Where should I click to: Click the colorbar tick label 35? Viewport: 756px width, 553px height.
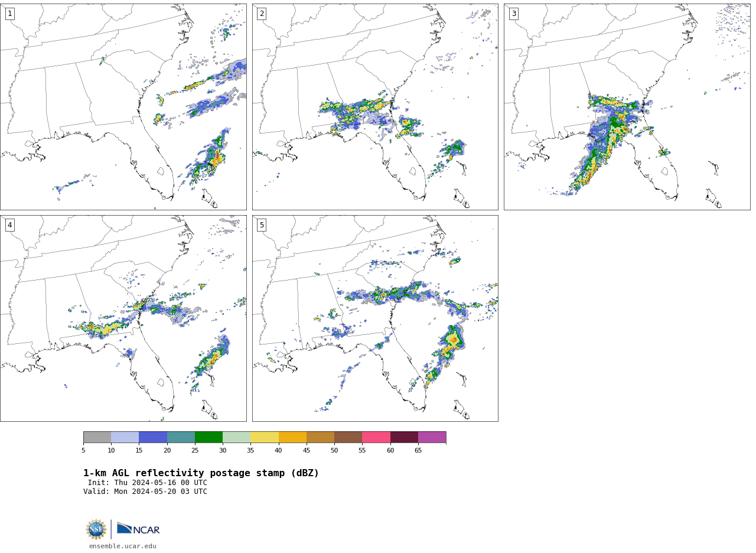[x=250, y=451]
